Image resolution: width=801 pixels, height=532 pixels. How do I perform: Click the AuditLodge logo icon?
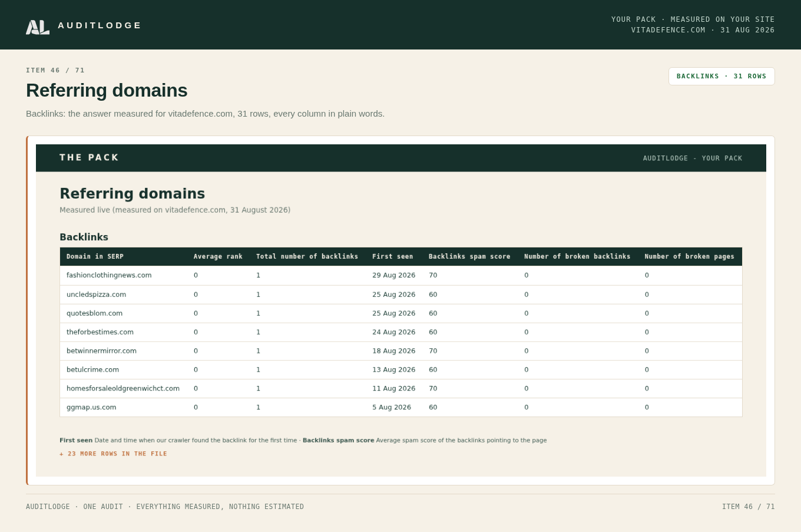(x=38, y=27)
